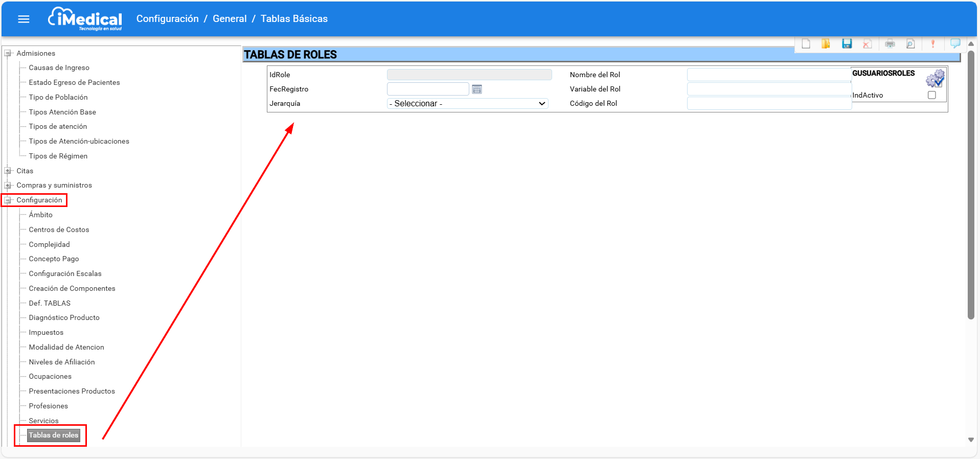Open the FecRegistro calendar picker
This screenshot has width=980, height=459.
(477, 89)
